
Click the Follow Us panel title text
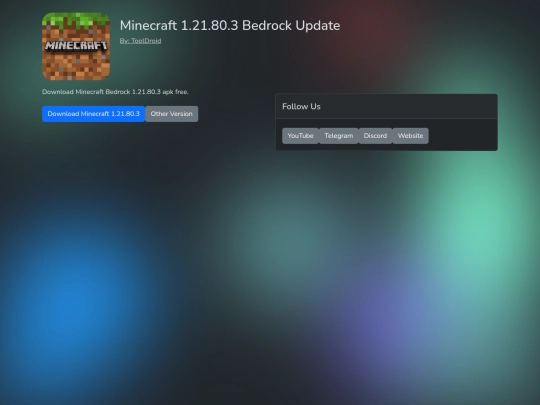[301, 106]
